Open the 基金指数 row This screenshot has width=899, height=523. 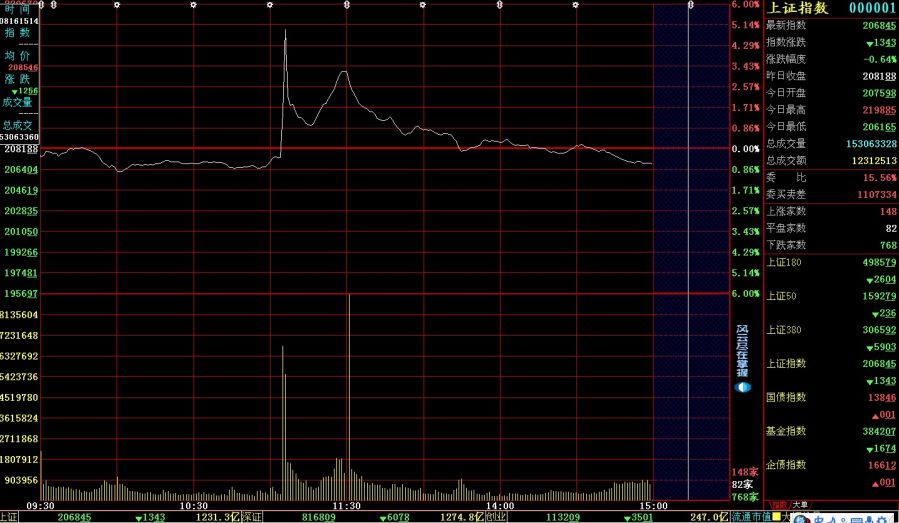pos(831,431)
